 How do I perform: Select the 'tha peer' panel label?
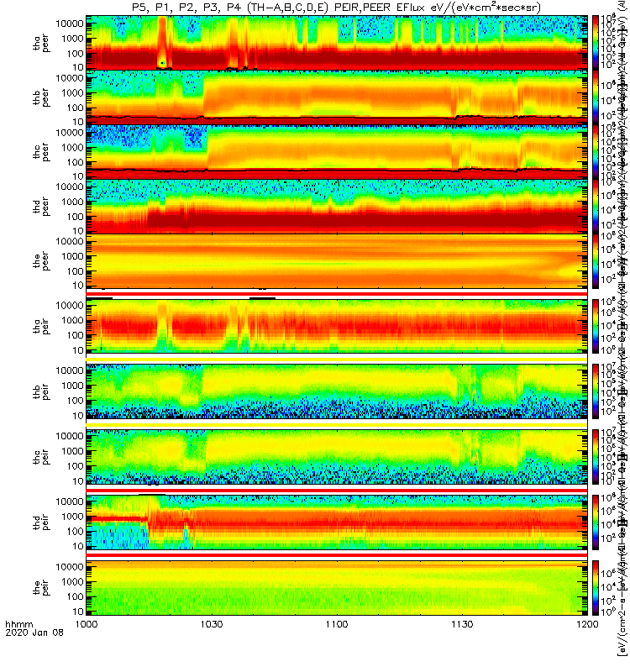click(x=41, y=43)
